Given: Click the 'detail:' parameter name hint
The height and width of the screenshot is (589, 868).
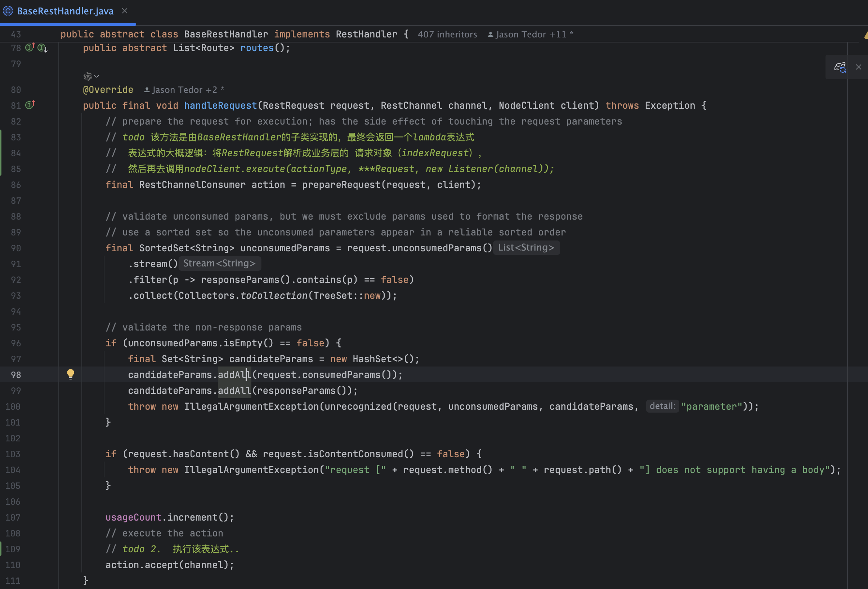Looking at the screenshot, I should point(662,406).
